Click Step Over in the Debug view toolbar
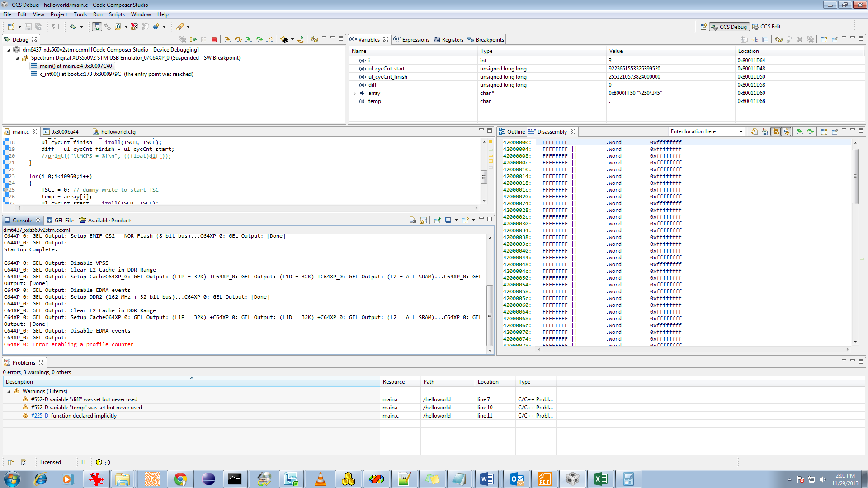The width and height of the screenshot is (868, 488). coord(238,40)
